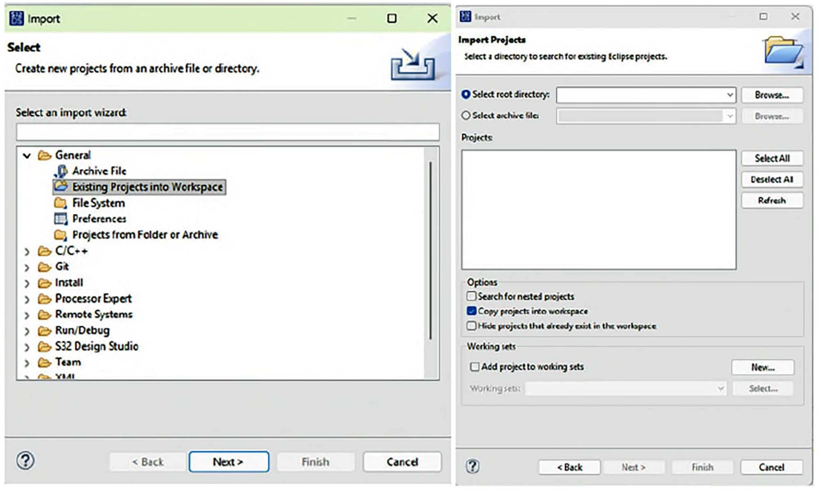Go Back in the Import Projects dialog
This screenshot has width=821, height=504.
point(570,467)
